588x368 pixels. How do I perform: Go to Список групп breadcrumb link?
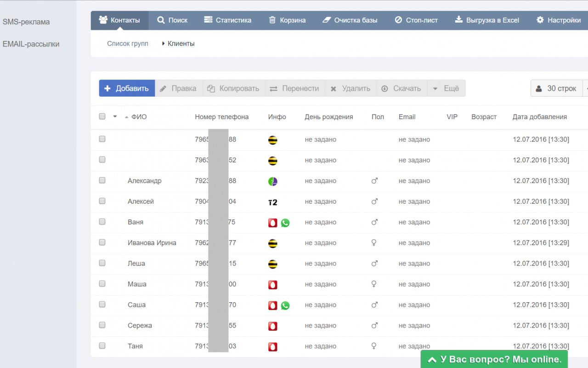pyautogui.click(x=128, y=44)
